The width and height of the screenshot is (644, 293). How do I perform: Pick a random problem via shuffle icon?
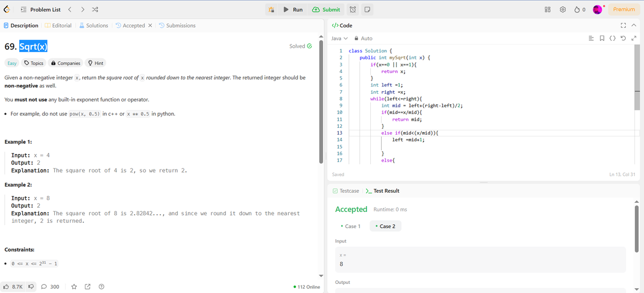coord(96,10)
